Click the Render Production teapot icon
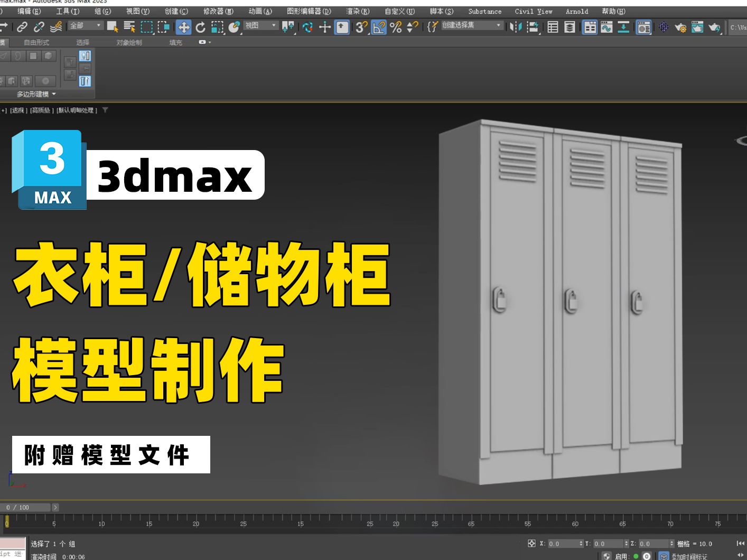 pyautogui.click(x=714, y=26)
